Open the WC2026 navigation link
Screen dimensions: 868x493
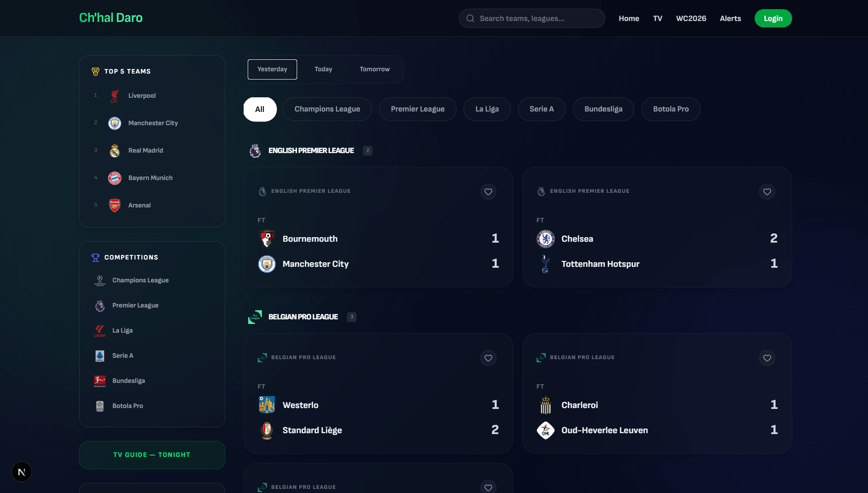point(691,18)
